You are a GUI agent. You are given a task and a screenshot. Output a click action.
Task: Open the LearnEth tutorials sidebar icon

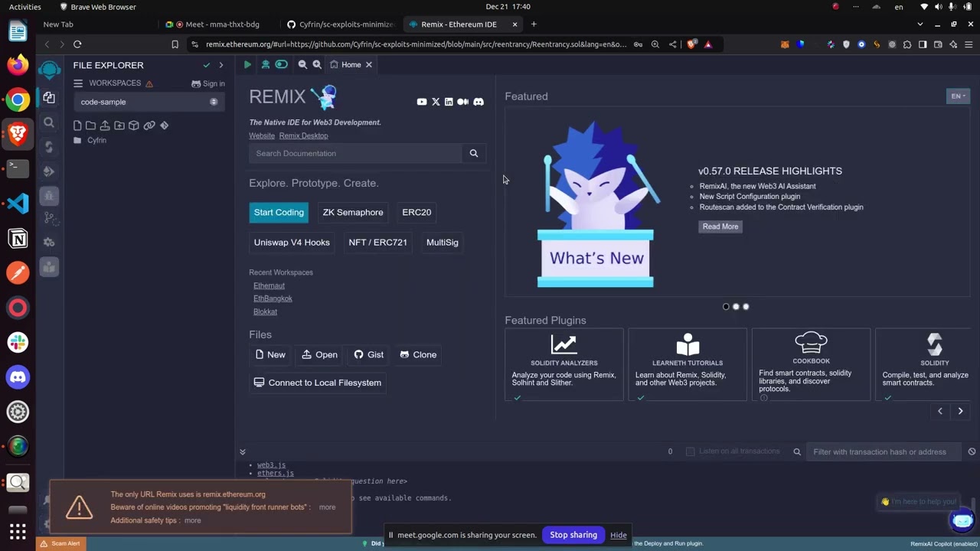[49, 267]
